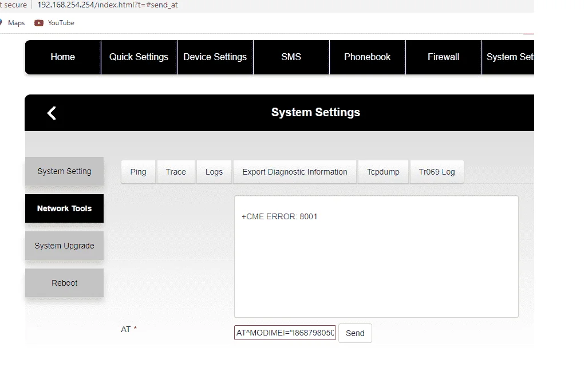Click inside the AT response output box

(376, 256)
